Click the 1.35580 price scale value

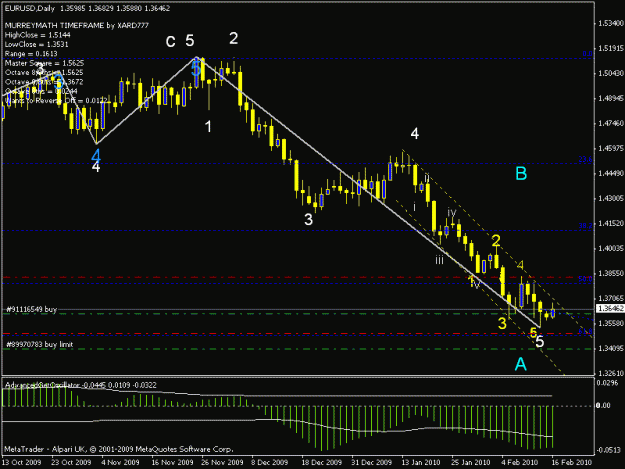click(x=610, y=323)
